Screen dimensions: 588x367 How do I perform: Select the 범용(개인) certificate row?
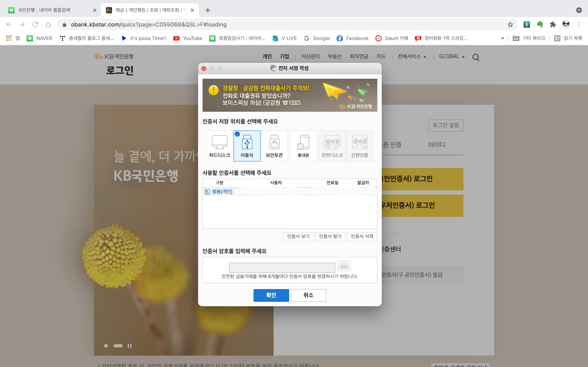(222, 191)
